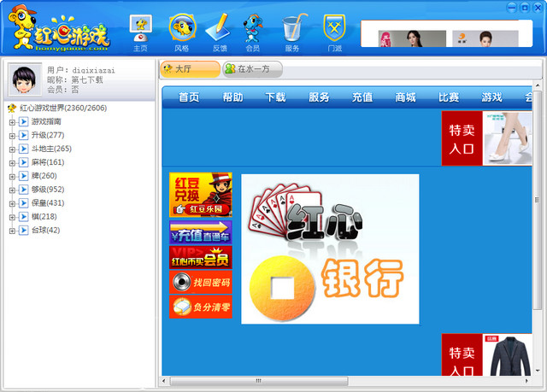Expand the 升级(277) tree node
Screen dimensions: 547x392
[x=12, y=136]
